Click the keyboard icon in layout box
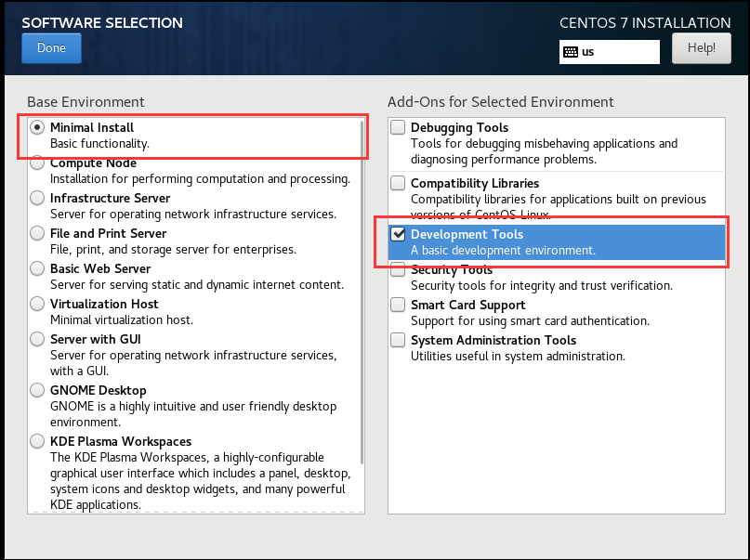This screenshot has width=750, height=560. (570, 52)
